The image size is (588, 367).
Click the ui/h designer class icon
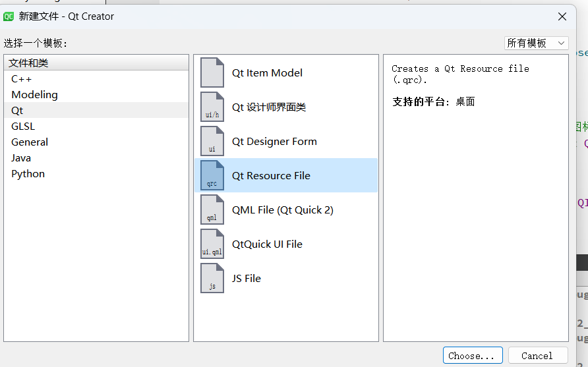point(212,107)
